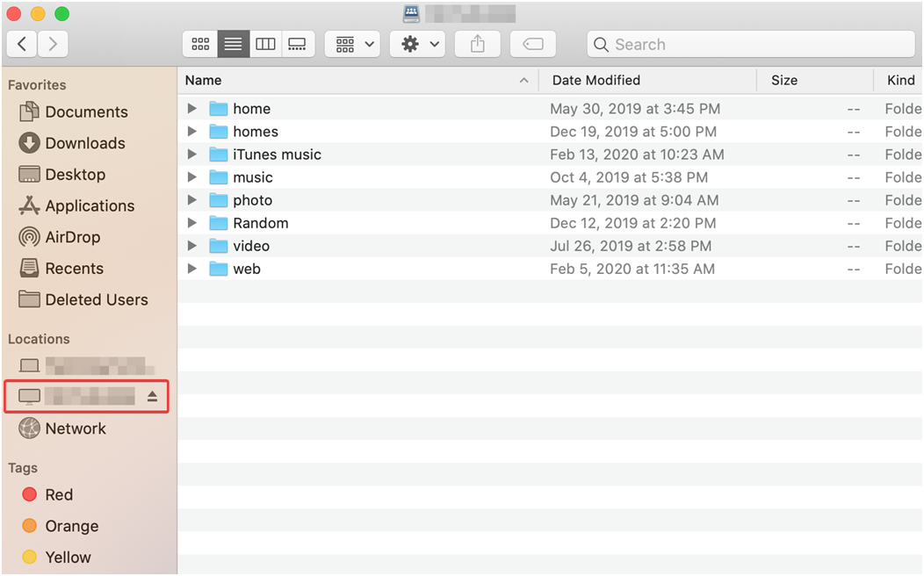Screen dimensions: 924x576
Task: Click the date 'Feb 5, 2020 at 11:35 AM'
Action: tap(632, 269)
